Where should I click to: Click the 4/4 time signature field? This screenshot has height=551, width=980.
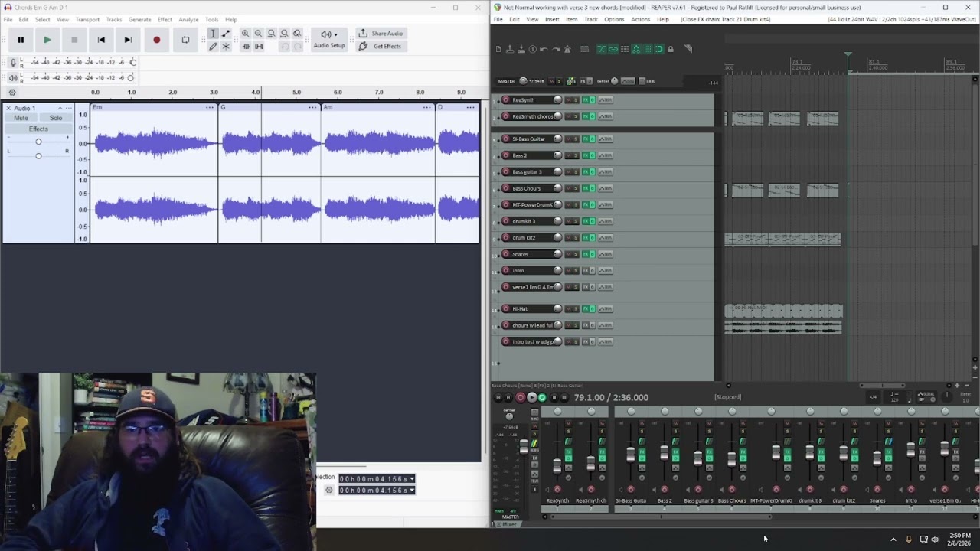tap(873, 397)
